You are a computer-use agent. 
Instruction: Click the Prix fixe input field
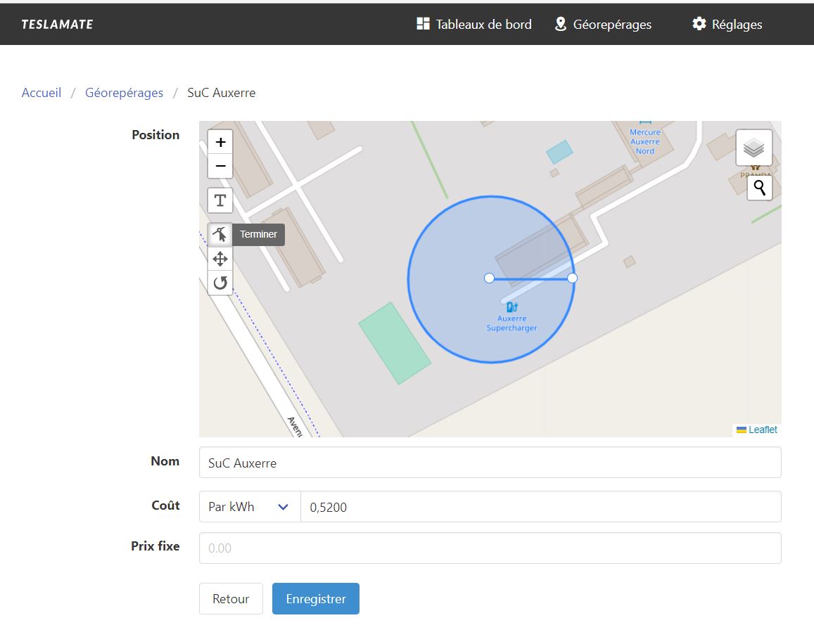point(490,548)
